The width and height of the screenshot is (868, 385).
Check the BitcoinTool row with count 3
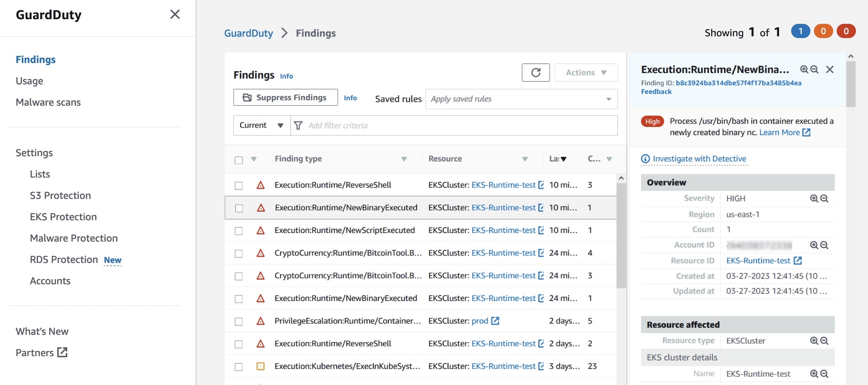[x=239, y=276]
